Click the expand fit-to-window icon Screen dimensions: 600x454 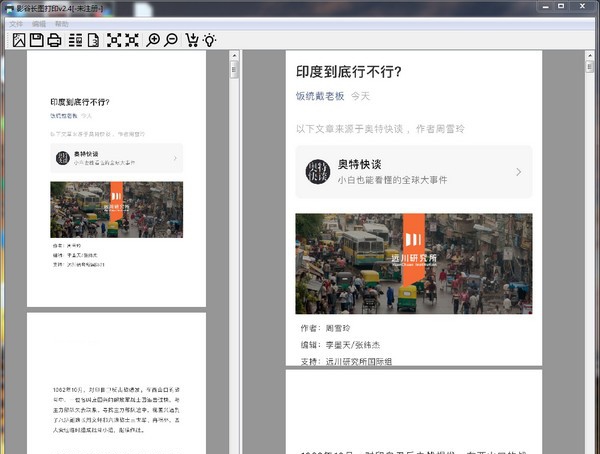coord(113,40)
